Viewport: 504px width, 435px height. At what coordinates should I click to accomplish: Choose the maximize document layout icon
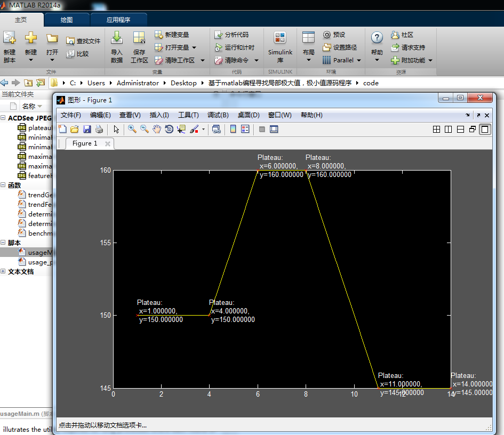tap(485, 129)
